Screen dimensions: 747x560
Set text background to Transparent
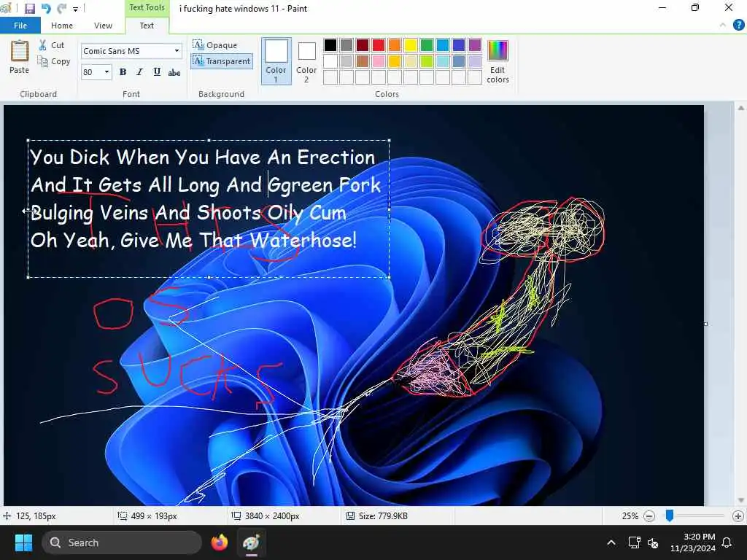tap(222, 61)
